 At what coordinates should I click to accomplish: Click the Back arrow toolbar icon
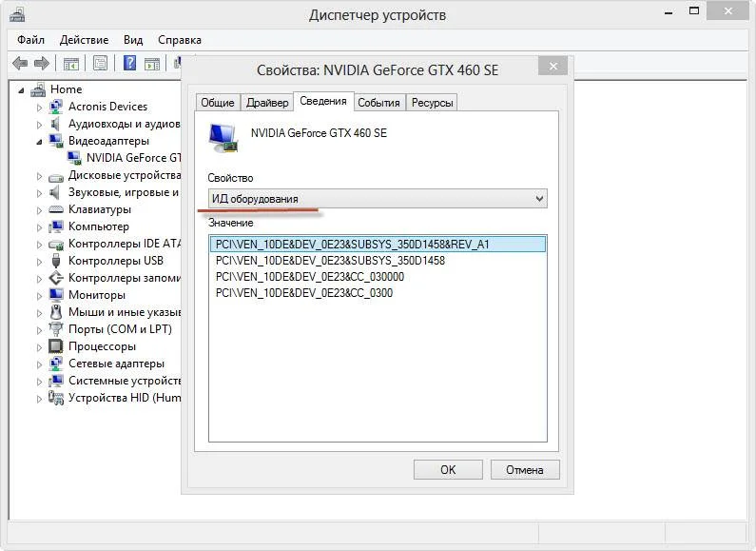click(x=20, y=63)
